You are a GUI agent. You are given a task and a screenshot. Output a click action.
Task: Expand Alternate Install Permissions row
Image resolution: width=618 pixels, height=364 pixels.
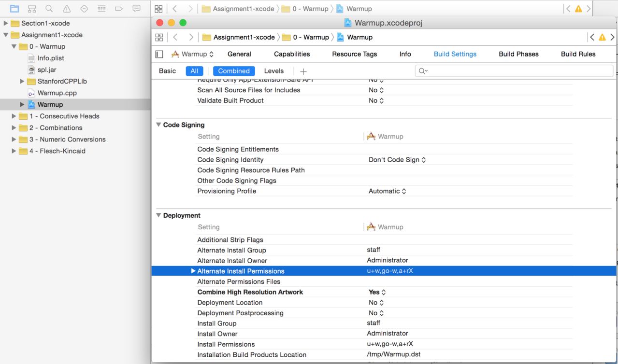[x=193, y=271]
